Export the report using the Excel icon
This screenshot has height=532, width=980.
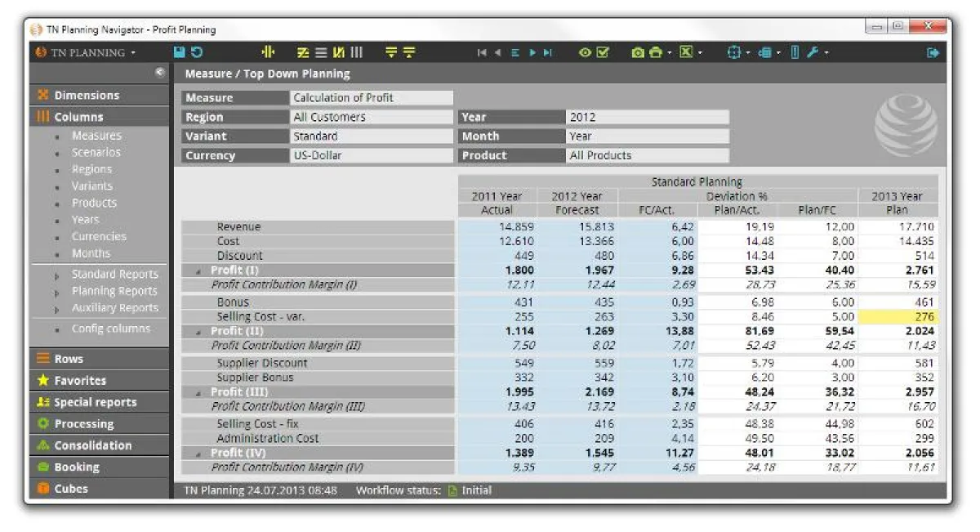click(x=686, y=52)
